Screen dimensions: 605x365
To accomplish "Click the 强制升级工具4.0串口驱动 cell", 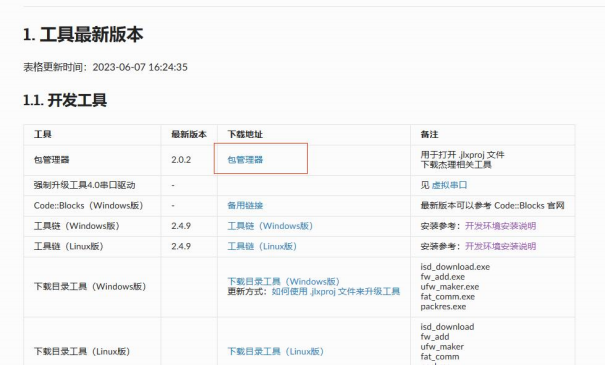I will pos(84,185).
